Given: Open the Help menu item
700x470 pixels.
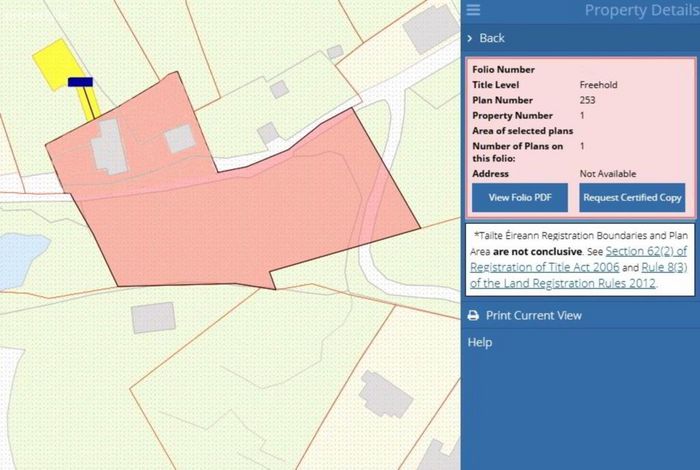Looking at the screenshot, I should 480,342.
